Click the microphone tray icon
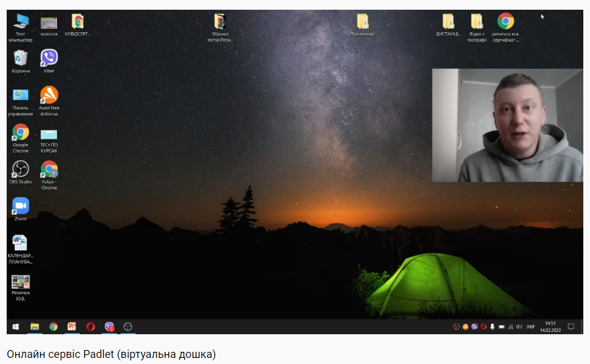This screenshot has height=364, width=590. (x=492, y=327)
